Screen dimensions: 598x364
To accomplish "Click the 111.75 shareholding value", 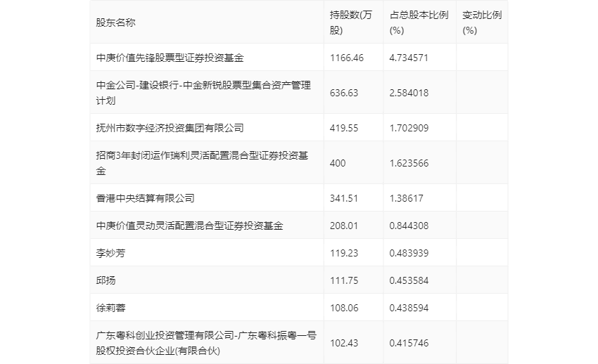I will click(344, 280).
